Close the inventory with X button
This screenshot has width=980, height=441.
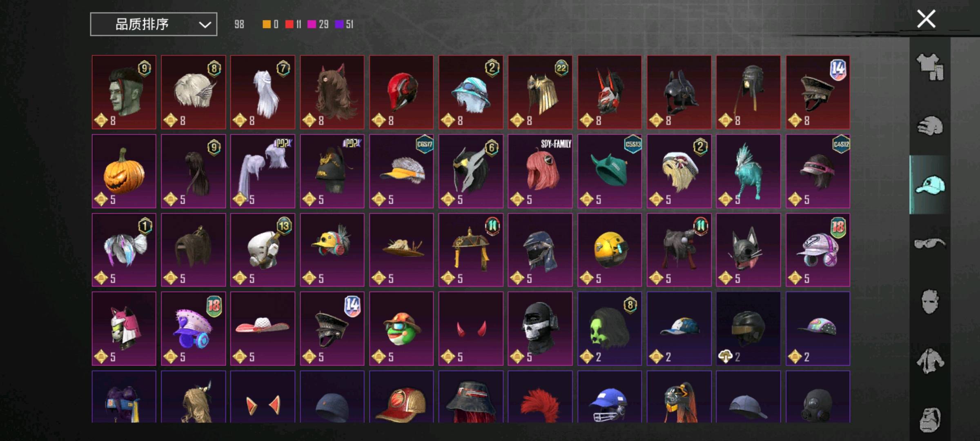tap(926, 19)
